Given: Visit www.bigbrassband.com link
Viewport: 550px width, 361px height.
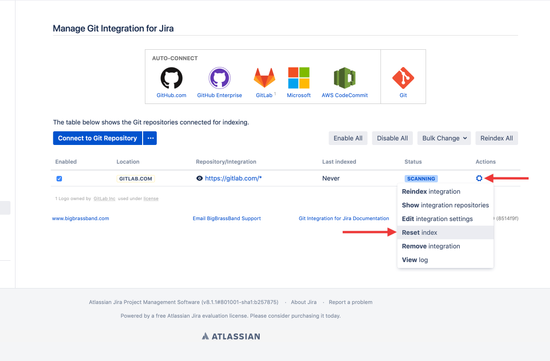Looking at the screenshot, I should click(81, 218).
